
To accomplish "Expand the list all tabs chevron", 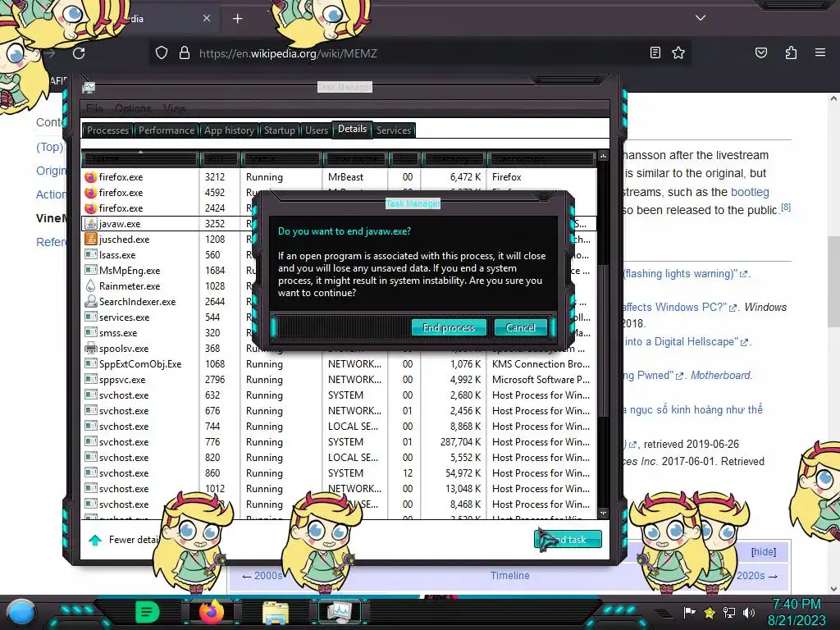I will coord(701,18).
